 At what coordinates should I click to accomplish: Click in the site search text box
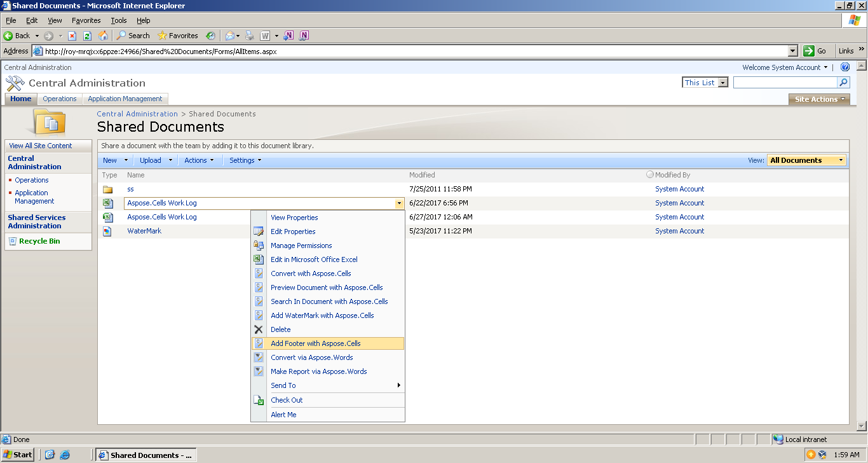pyautogui.click(x=785, y=83)
